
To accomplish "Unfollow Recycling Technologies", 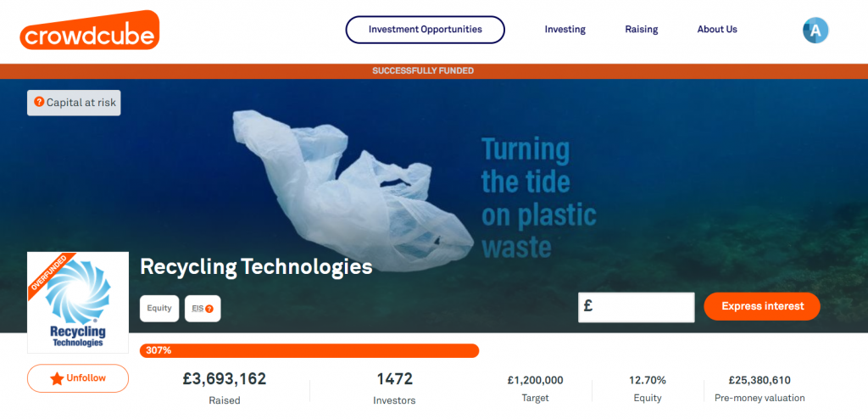I will click(x=78, y=378).
